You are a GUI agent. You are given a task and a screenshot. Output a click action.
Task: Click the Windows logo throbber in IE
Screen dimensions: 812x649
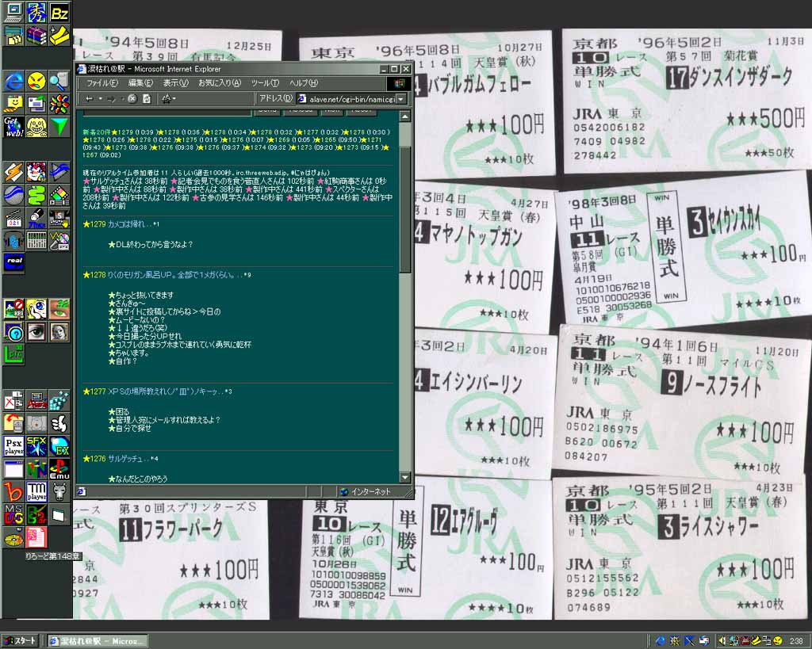pyautogui.click(x=398, y=82)
